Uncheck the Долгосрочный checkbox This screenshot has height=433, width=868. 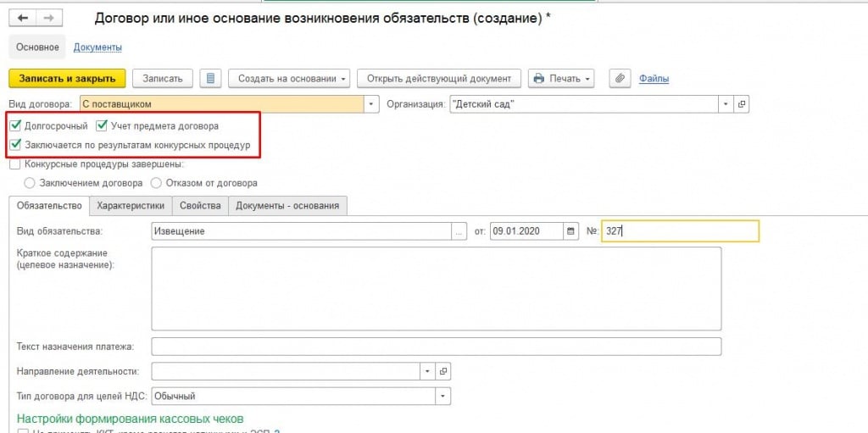[15, 126]
